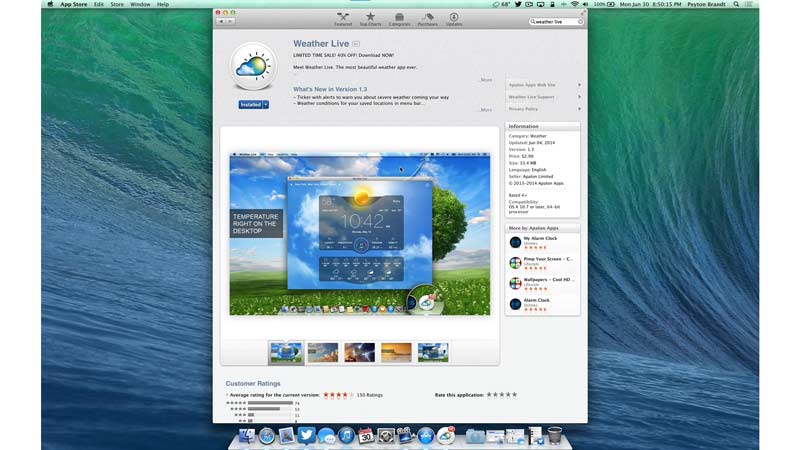Image resolution: width=800 pixels, height=450 pixels.
Task: Open Safari from the Dock
Action: [266, 436]
